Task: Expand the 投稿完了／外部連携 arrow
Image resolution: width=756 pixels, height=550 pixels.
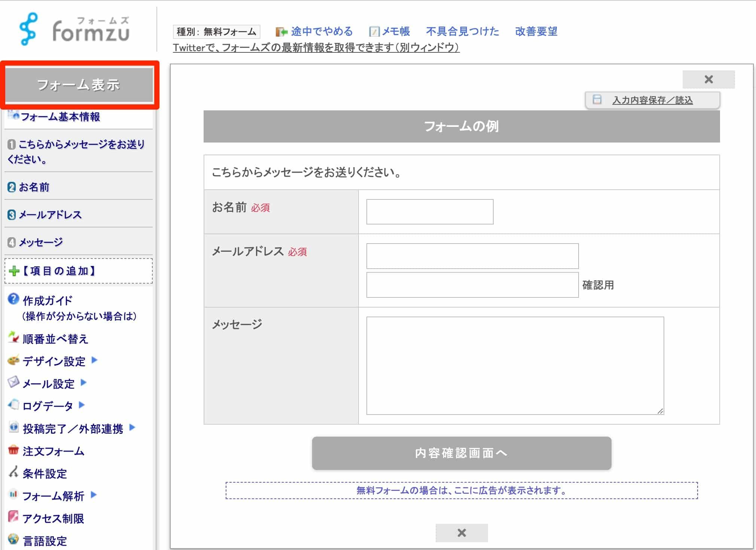Action: pos(133,428)
